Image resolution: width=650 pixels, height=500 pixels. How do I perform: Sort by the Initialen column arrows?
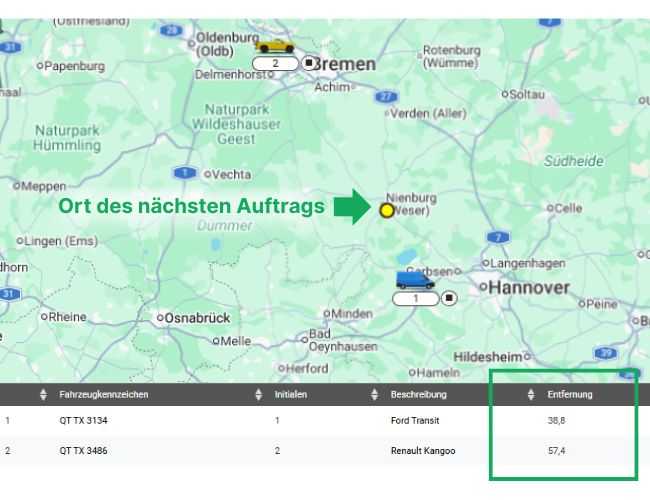pyautogui.click(x=258, y=394)
